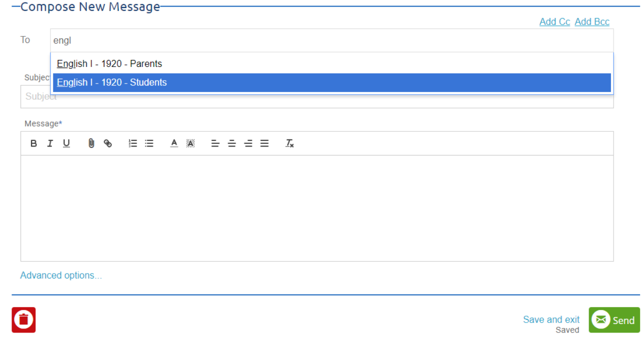
Task: Clear formatting from message text
Action: pos(290,143)
